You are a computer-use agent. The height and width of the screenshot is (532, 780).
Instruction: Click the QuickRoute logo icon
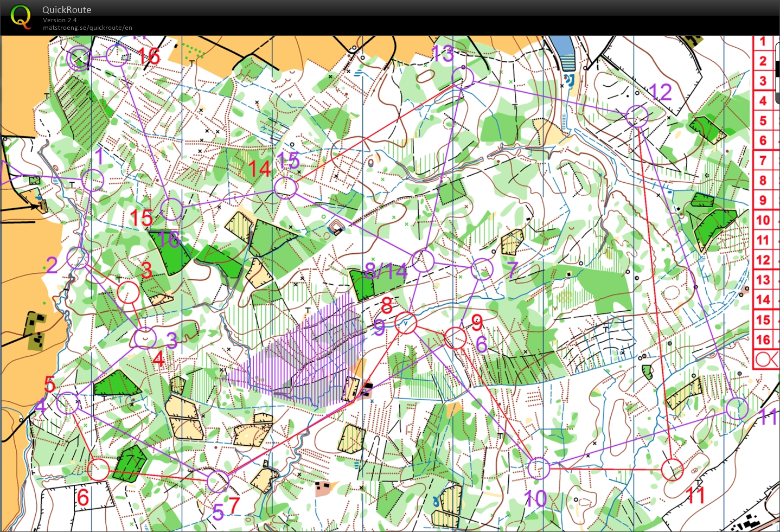pos(21,17)
